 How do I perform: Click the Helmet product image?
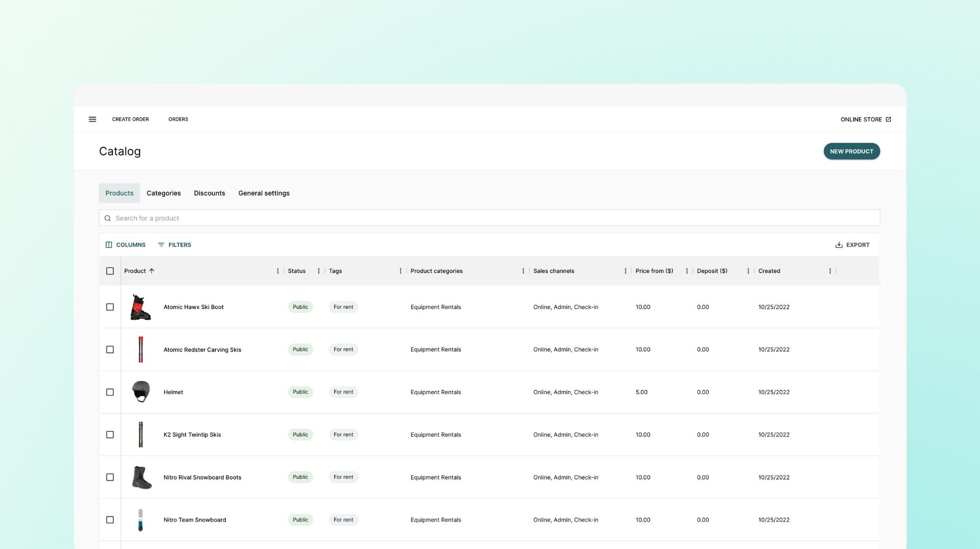click(x=141, y=392)
